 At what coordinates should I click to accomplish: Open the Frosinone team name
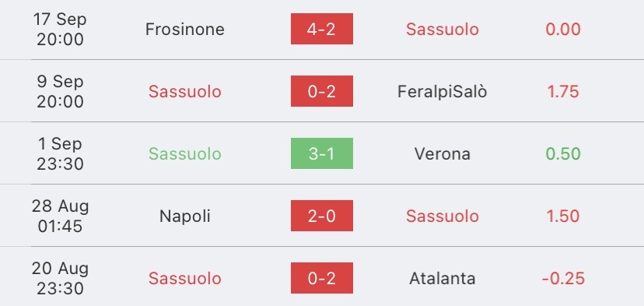coord(185,30)
